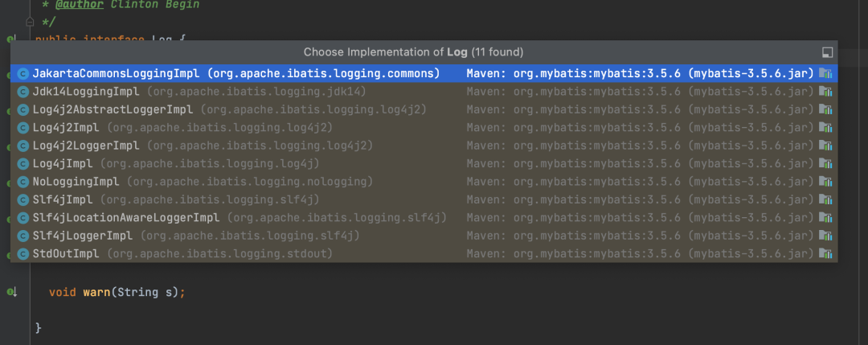Select the Log4j2Impl class name
The image size is (868, 345).
click(66, 128)
